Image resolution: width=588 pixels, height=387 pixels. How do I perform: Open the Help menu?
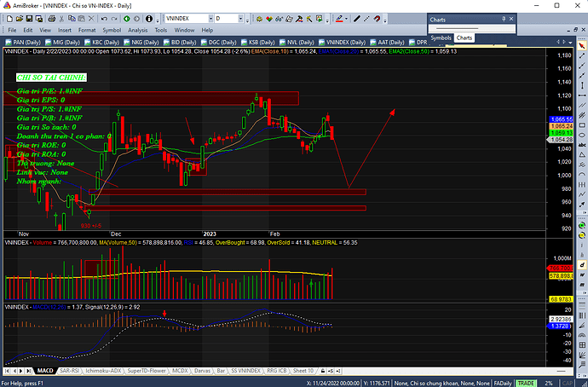[x=207, y=30]
